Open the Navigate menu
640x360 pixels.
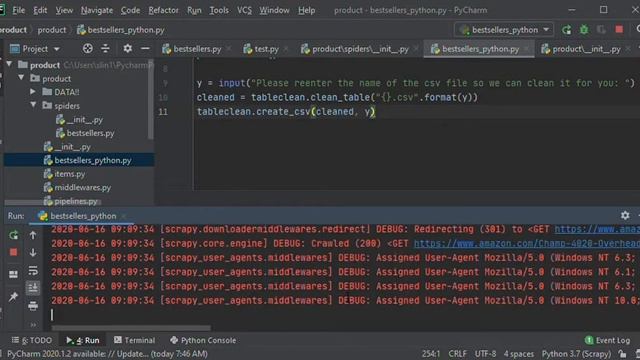[97, 10]
